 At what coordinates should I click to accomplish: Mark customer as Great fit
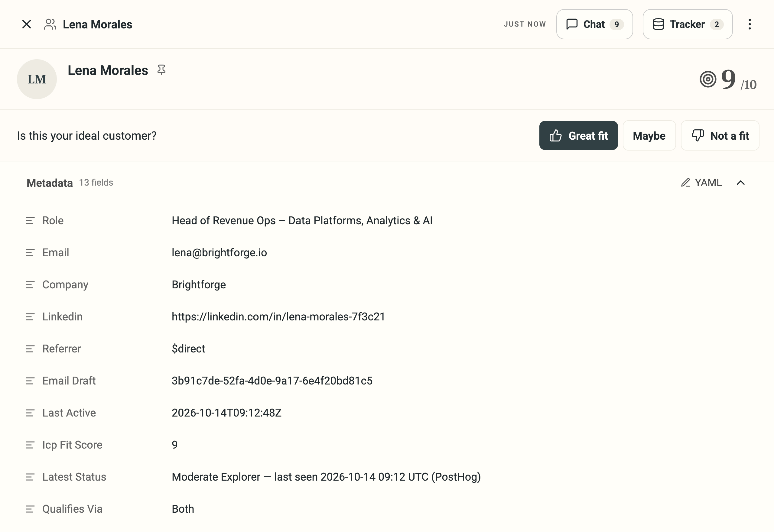[578, 136]
